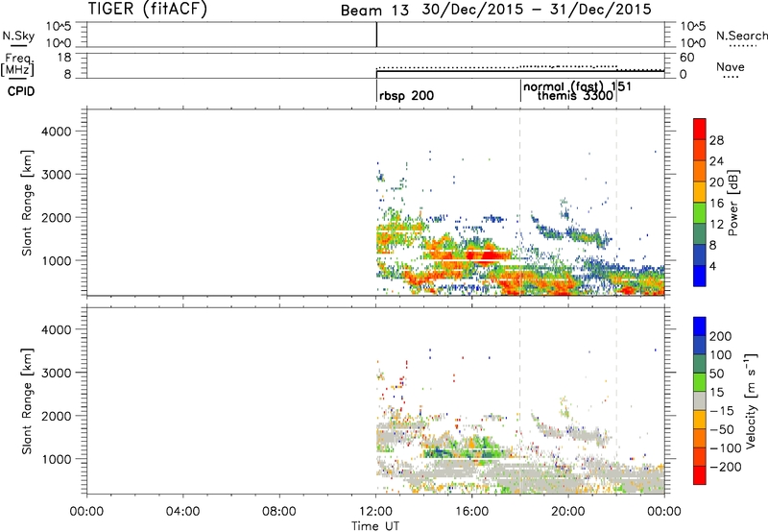The width and height of the screenshot is (768, 532).
Task: Click the red -200 segment of Velocity colorbar
Action: tap(700, 475)
